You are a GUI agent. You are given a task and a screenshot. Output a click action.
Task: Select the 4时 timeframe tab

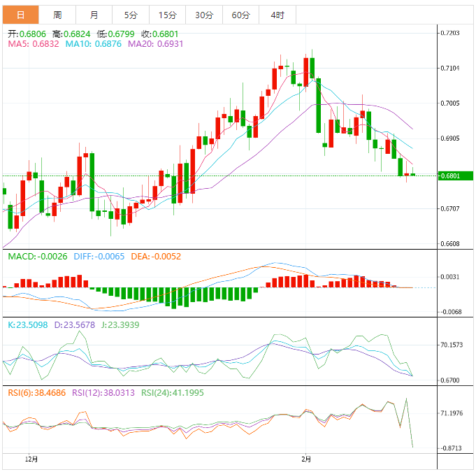pos(277,15)
